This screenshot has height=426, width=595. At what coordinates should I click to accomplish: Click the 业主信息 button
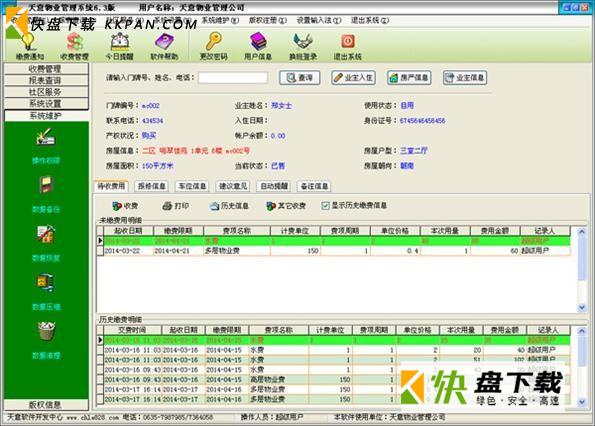coord(465,78)
